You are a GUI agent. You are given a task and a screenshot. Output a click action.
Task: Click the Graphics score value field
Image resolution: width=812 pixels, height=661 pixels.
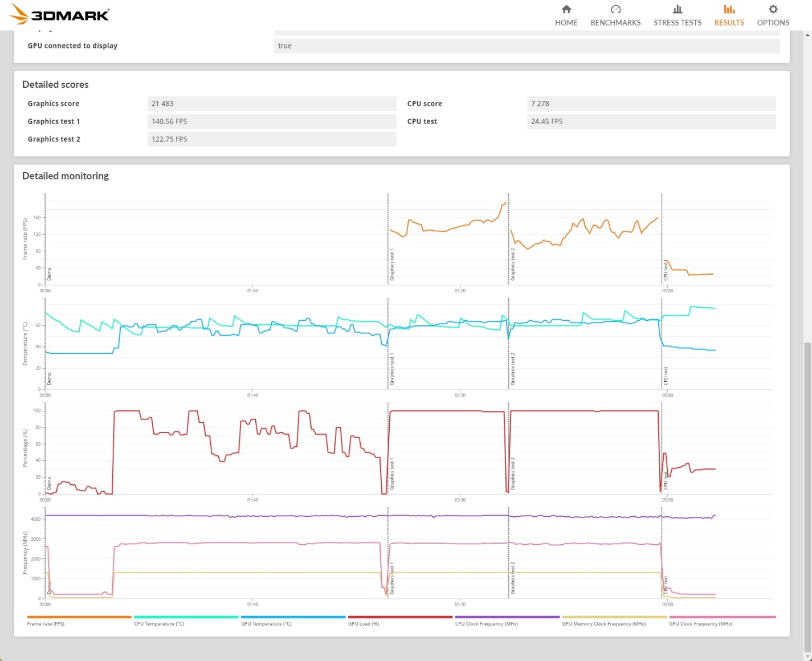click(272, 104)
